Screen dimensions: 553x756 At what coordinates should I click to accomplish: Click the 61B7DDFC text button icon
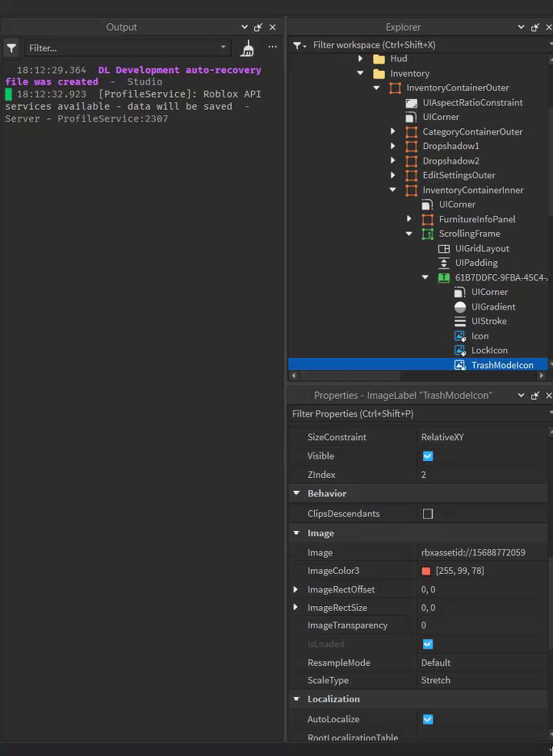[444, 277]
